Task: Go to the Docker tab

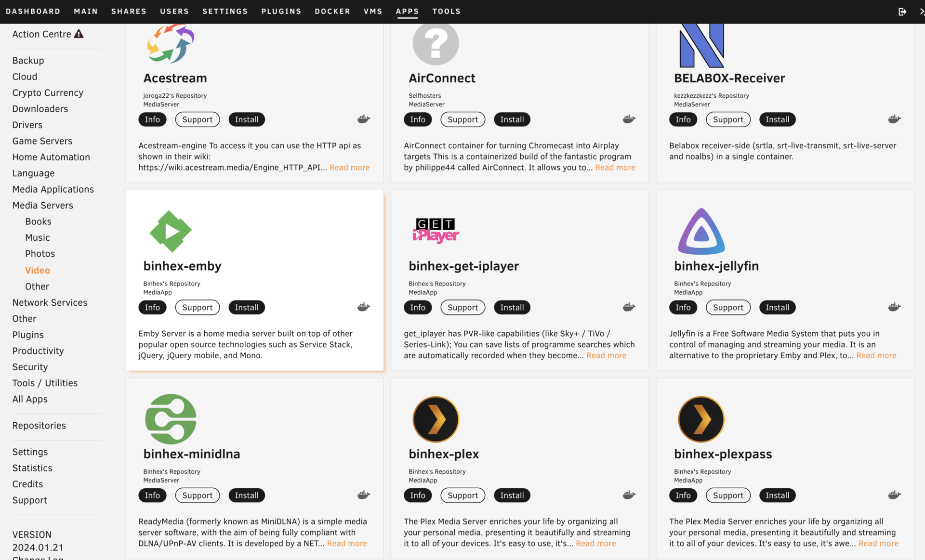Action: pos(332,11)
